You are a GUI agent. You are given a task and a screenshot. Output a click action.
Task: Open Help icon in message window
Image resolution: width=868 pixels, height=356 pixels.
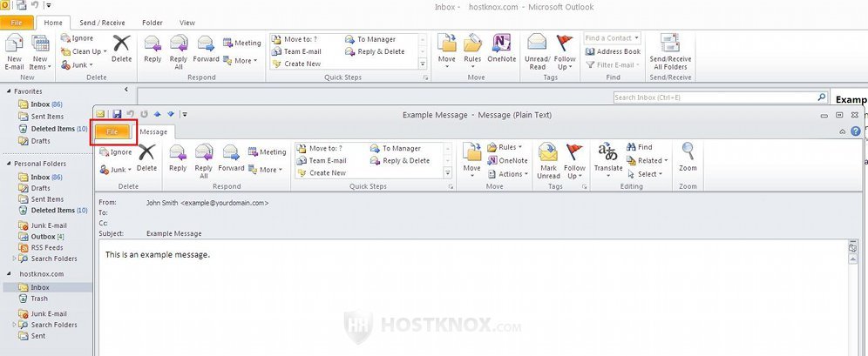pos(855,131)
